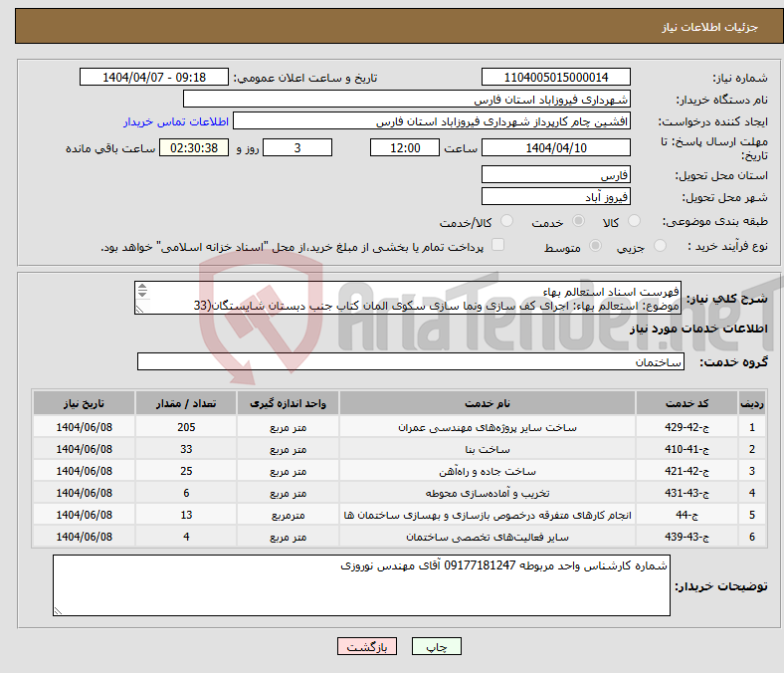Click the deadline date field 1404/04/10

coord(555,147)
